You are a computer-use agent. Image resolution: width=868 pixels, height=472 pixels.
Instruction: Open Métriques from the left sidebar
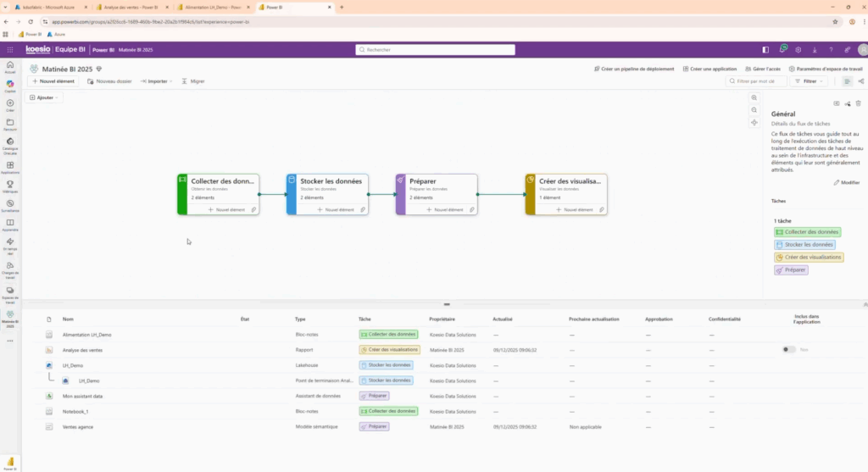point(10,185)
